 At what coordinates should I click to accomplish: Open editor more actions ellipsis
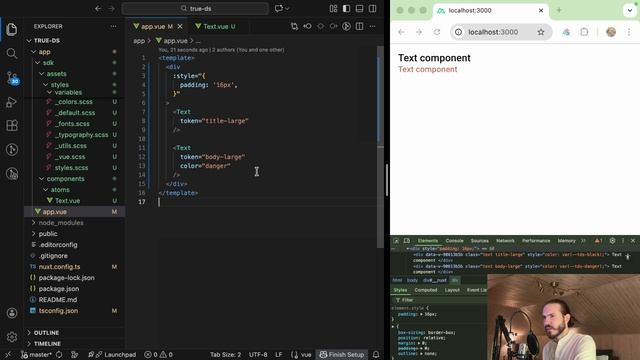(x=373, y=27)
